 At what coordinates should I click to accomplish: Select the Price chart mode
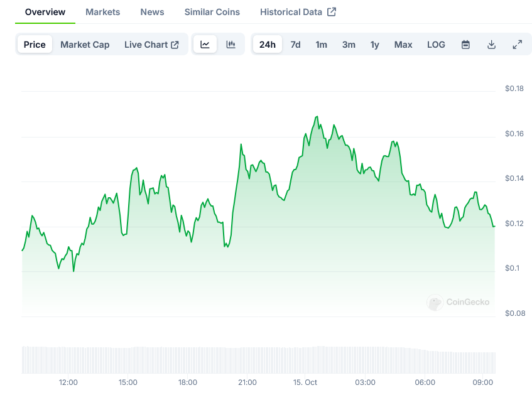[35, 45]
